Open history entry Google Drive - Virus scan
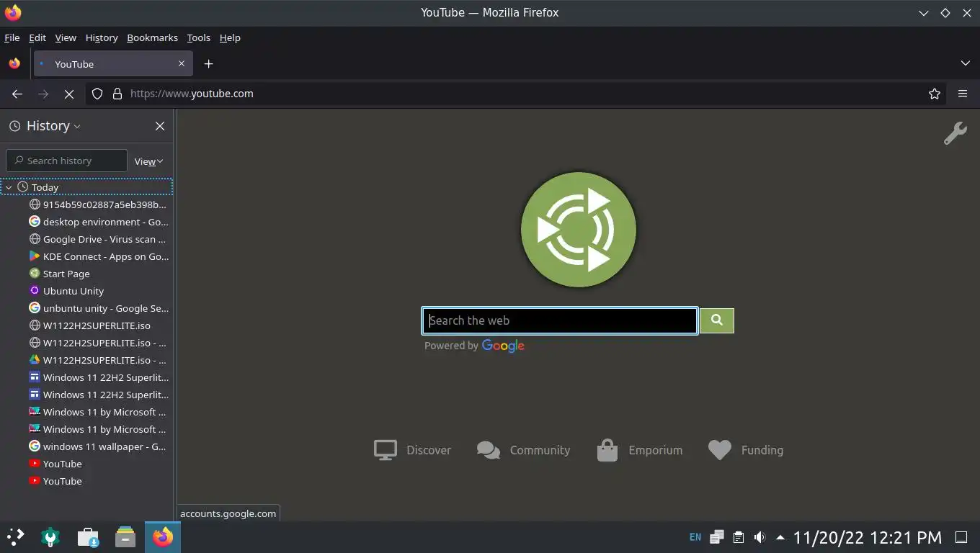 98,239
